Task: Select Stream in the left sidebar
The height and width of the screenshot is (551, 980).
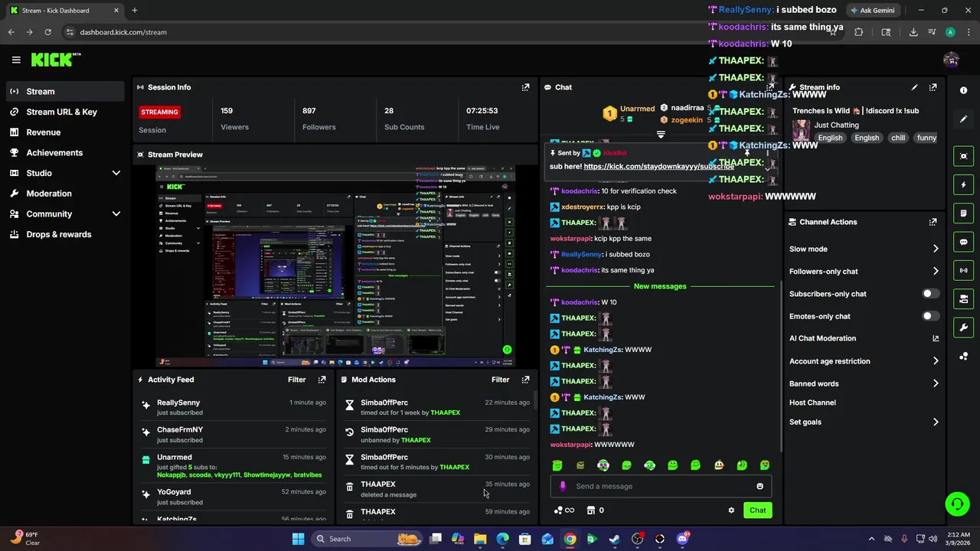Action: [x=65, y=91]
